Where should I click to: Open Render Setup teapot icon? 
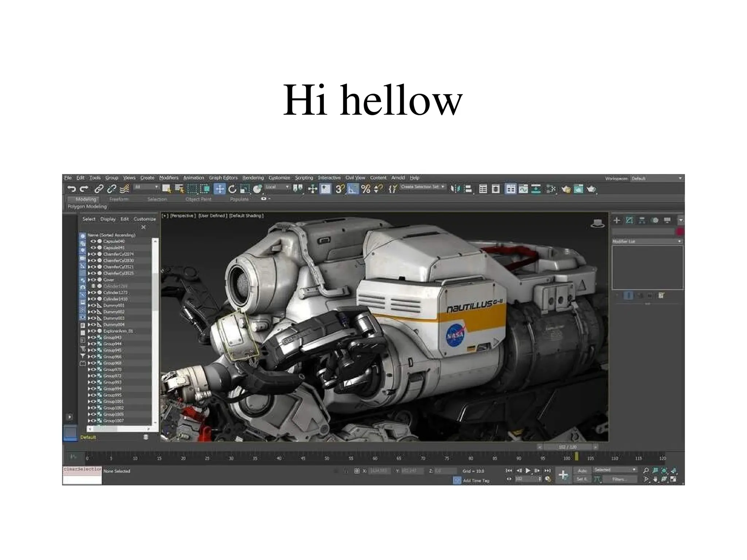[x=566, y=189]
